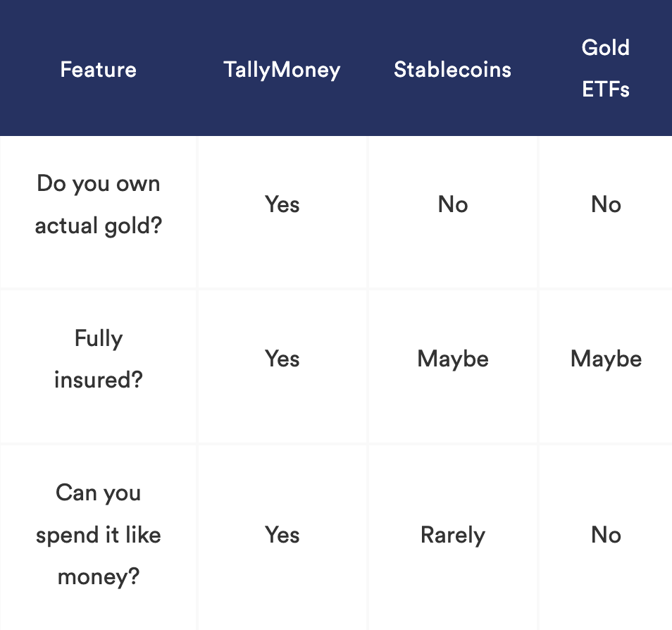Select the TallyMoney column header
This screenshot has height=630, width=672.
(x=282, y=70)
